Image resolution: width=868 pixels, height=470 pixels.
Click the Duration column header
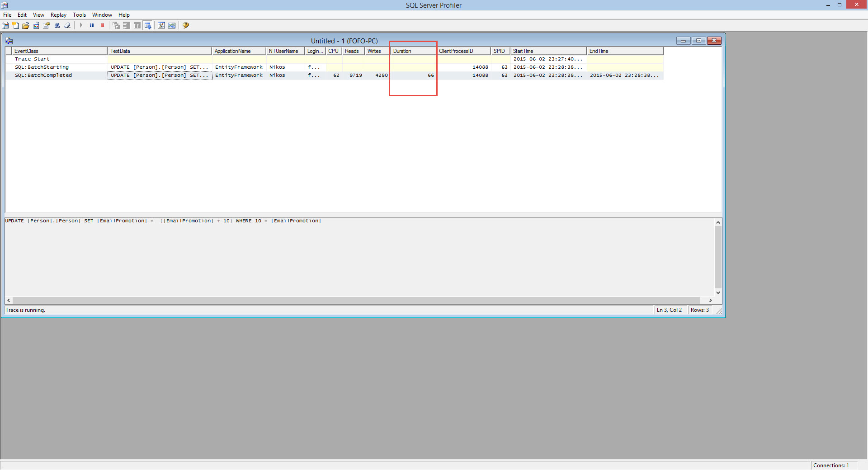pyautogui.click(x=413, y=51)
